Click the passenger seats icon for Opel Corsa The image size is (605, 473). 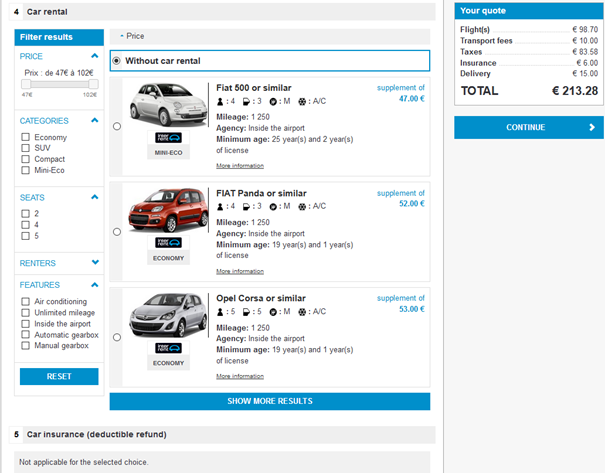220,311
